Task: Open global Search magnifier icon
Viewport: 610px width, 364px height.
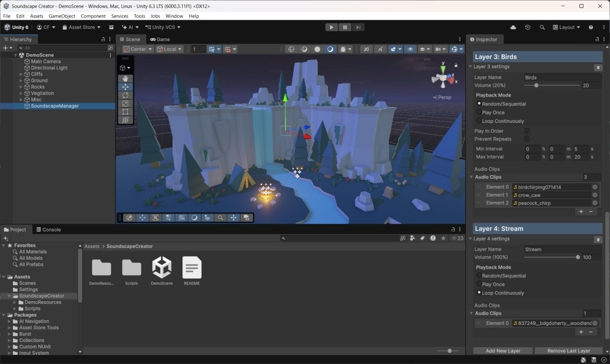Action: (542, 27)
